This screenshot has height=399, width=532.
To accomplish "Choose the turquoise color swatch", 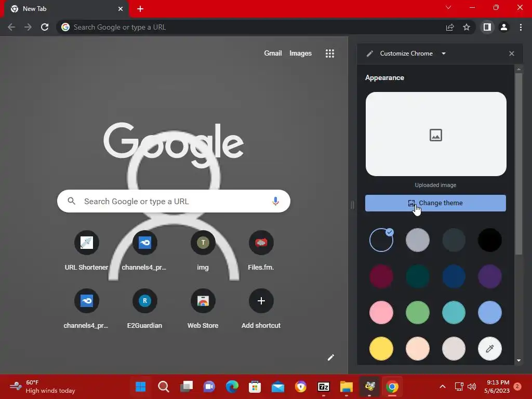I will pyautogui.click(x=454, y=312).
